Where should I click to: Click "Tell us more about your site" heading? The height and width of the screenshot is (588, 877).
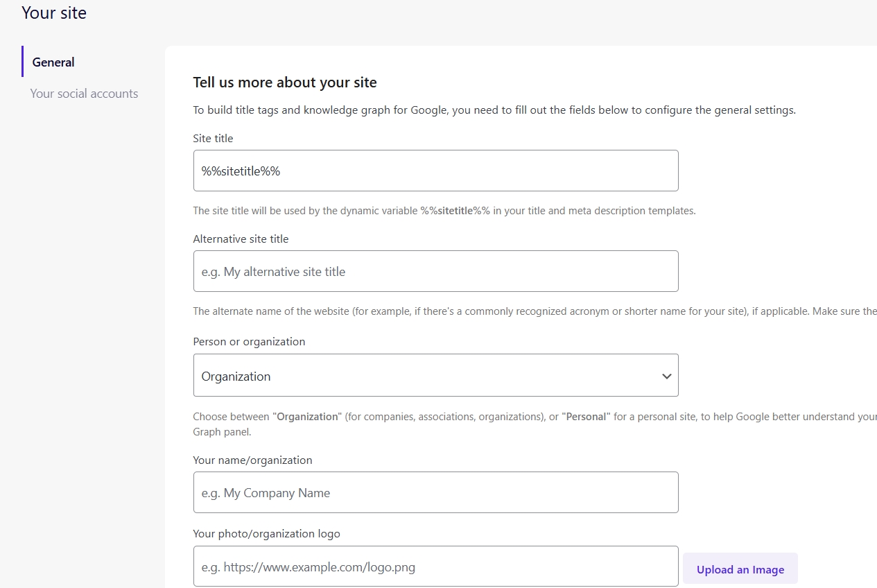284,83
